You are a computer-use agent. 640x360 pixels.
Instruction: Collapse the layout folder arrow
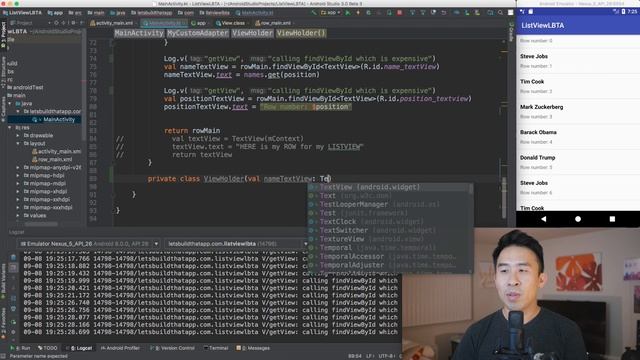coord(18,144)
